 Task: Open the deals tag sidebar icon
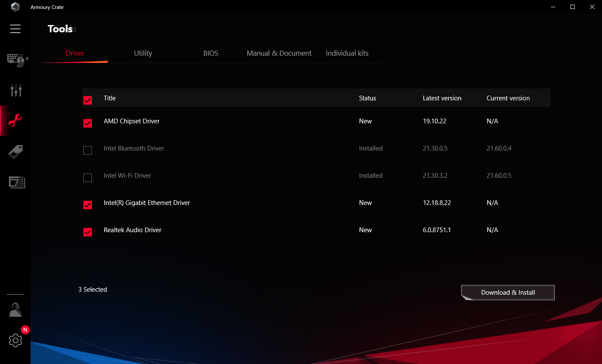coord(15,152)
